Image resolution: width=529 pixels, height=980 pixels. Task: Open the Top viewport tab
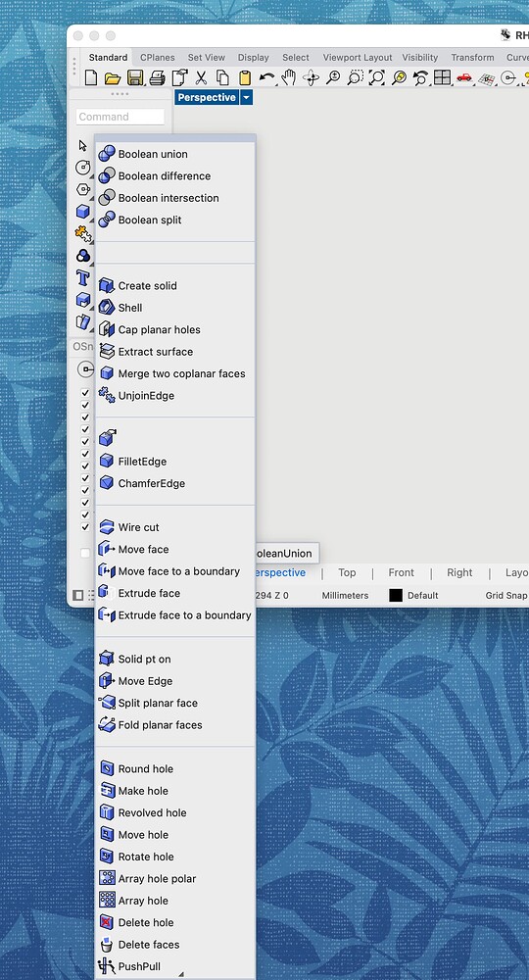pyautogui.click(x=347, y=572)
